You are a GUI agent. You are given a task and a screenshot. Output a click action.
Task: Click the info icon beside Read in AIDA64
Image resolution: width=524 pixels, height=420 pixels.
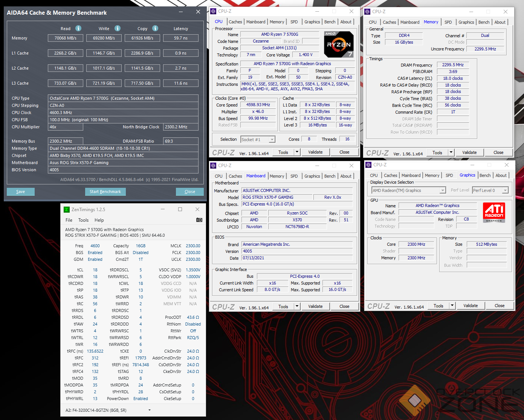(78, 28)
